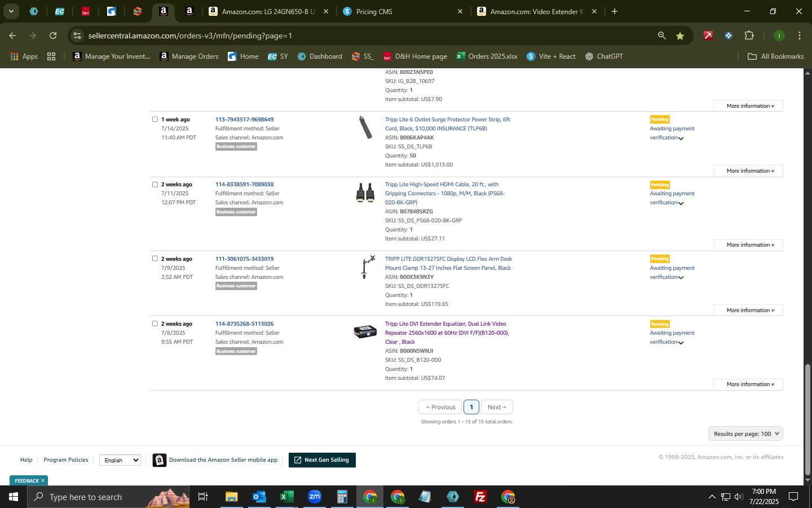
Task: Open the Chrome profile avatar
Action: coord(779,36)
